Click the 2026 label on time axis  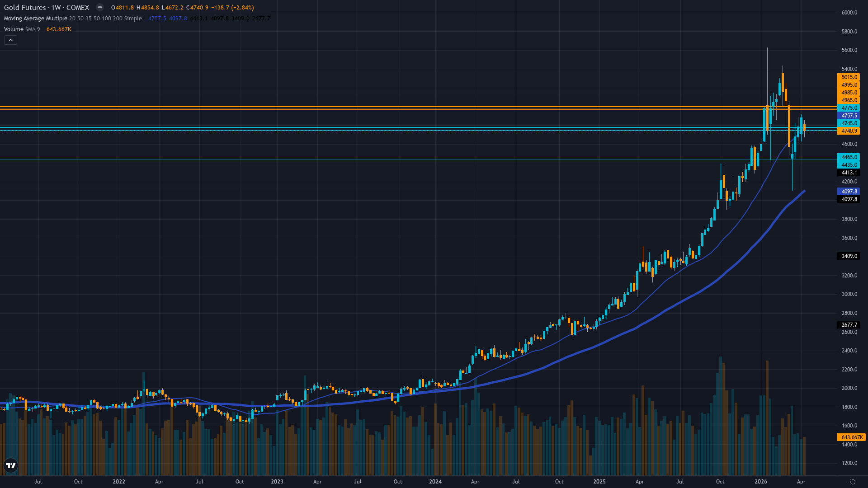tap(761, 482)
